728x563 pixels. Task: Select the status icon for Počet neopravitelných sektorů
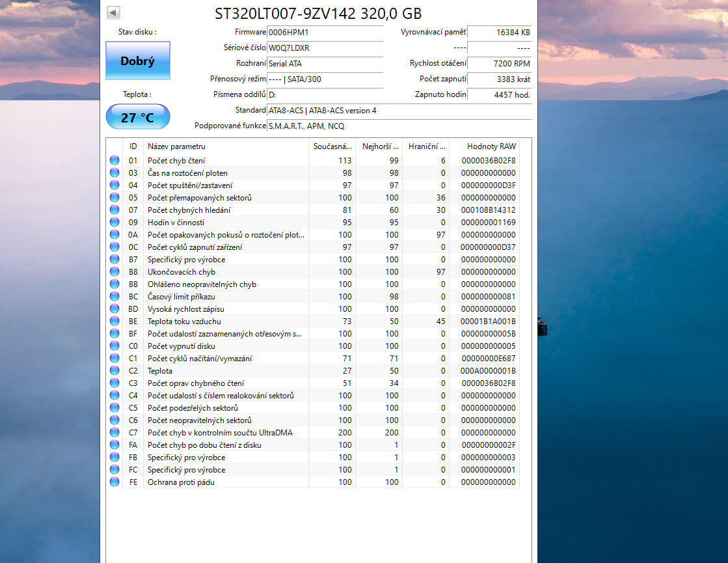[114, 420]
